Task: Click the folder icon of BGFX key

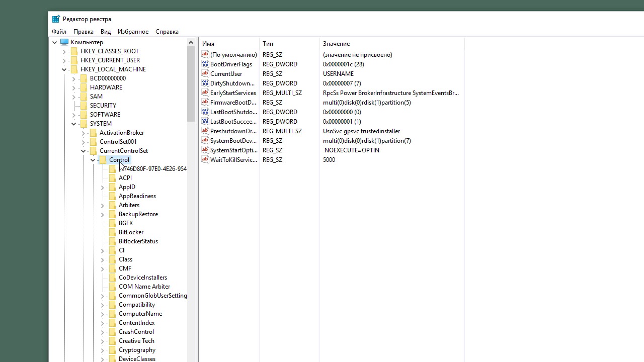Action: [112, 223]
